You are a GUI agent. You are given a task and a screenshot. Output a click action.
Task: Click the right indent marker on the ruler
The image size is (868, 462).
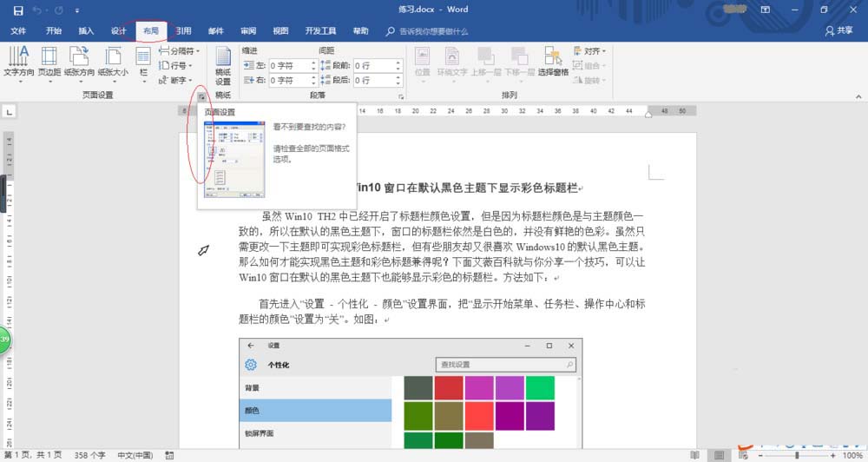(648, 115)
